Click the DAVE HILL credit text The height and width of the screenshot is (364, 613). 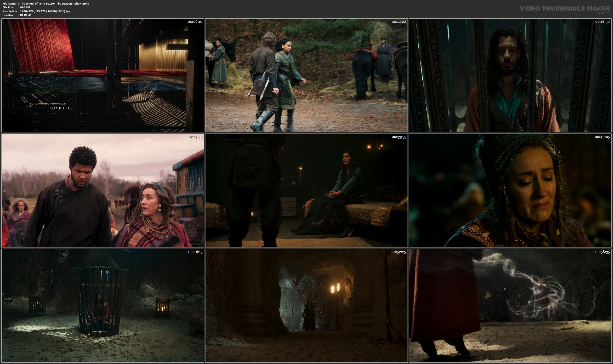tap(62, 108)
